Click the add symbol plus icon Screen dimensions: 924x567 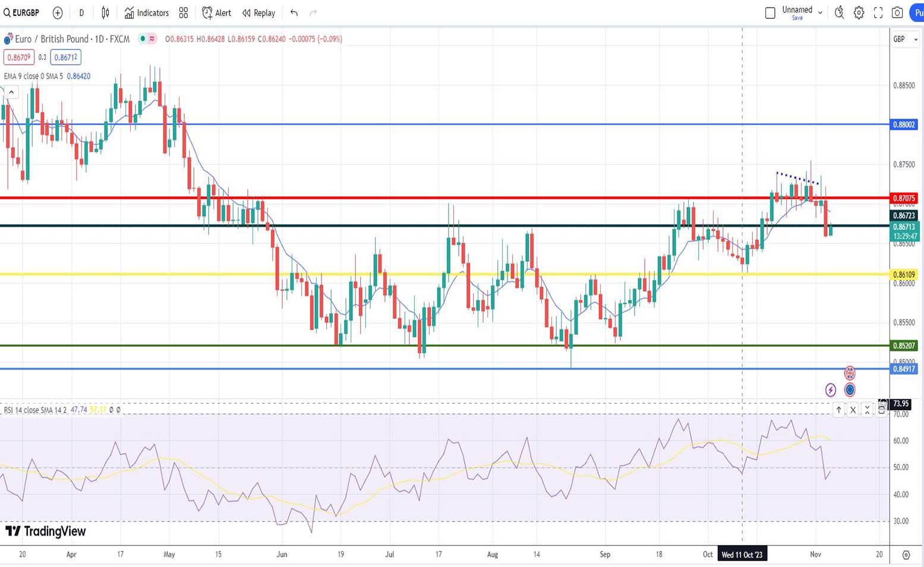58,12
